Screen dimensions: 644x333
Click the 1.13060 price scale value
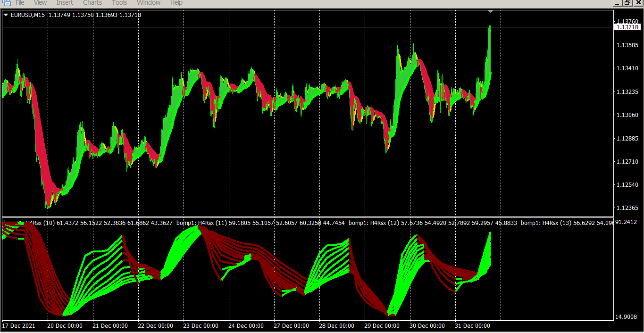[627, 115]
